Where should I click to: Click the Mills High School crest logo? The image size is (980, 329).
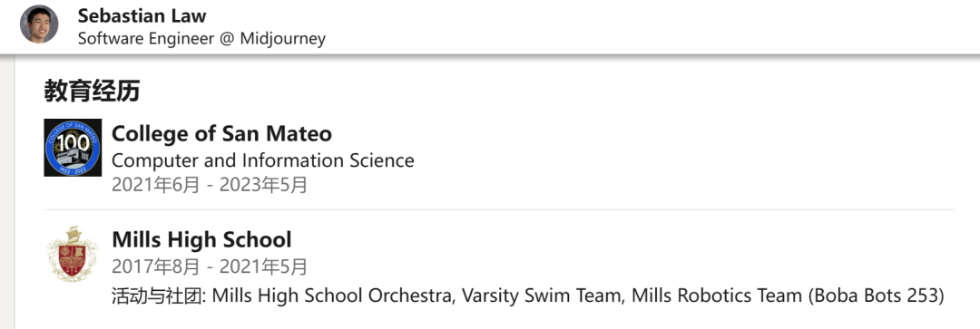tap(73, 253)
